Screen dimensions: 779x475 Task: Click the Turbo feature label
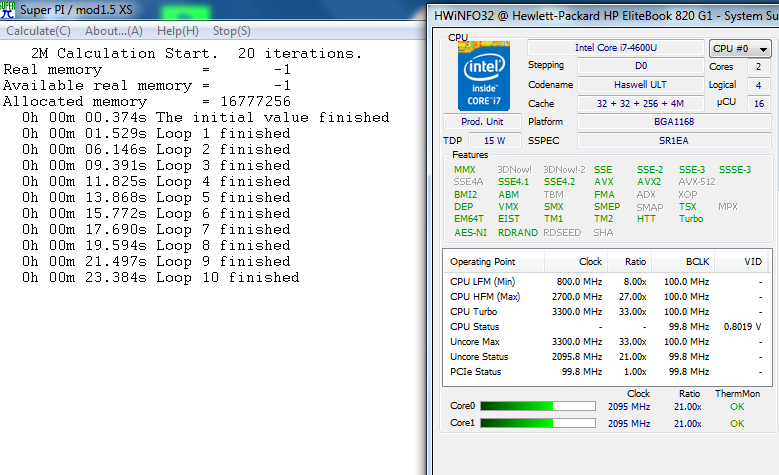(x=691, y=219)
